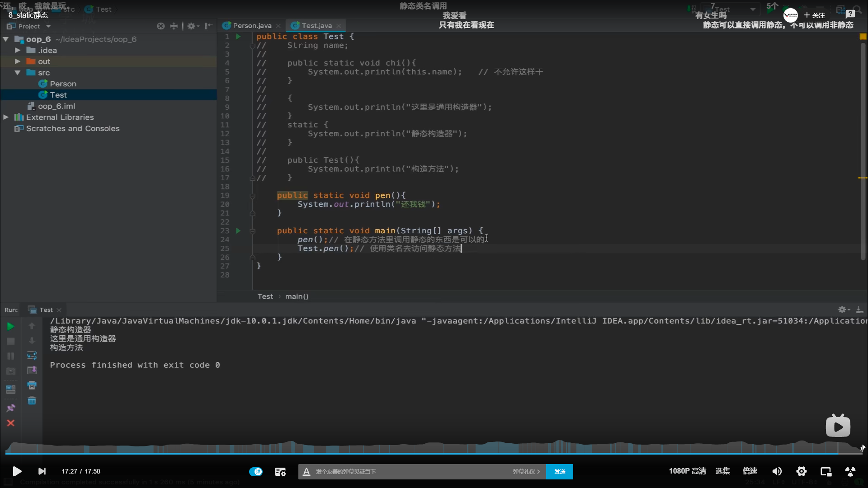Click blue 发送 send button
Viewport: 868px width, 488px height.
coord(560,471)
